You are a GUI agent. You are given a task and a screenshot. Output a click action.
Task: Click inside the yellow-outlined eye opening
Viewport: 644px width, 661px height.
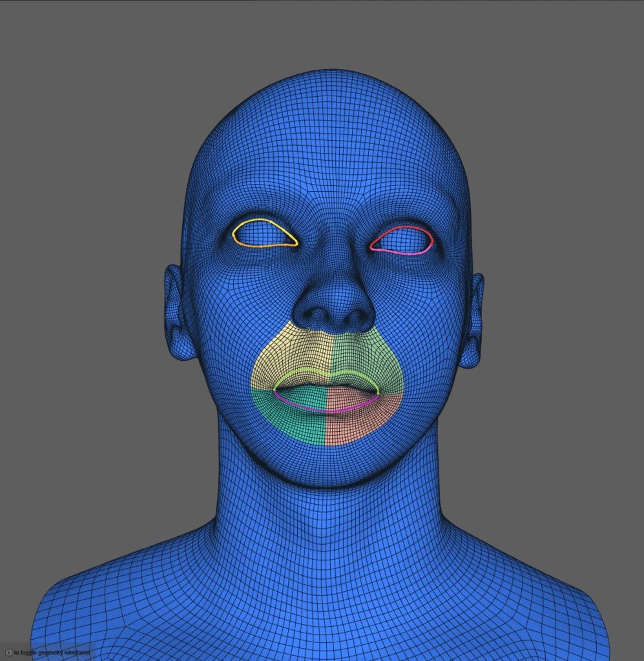pos(263,234)
